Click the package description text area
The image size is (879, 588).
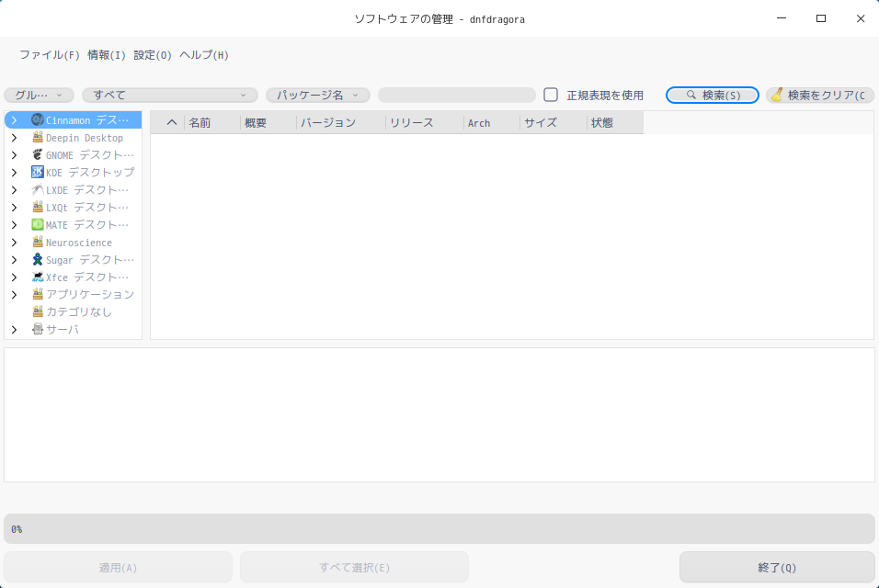[x=439, y=414]
